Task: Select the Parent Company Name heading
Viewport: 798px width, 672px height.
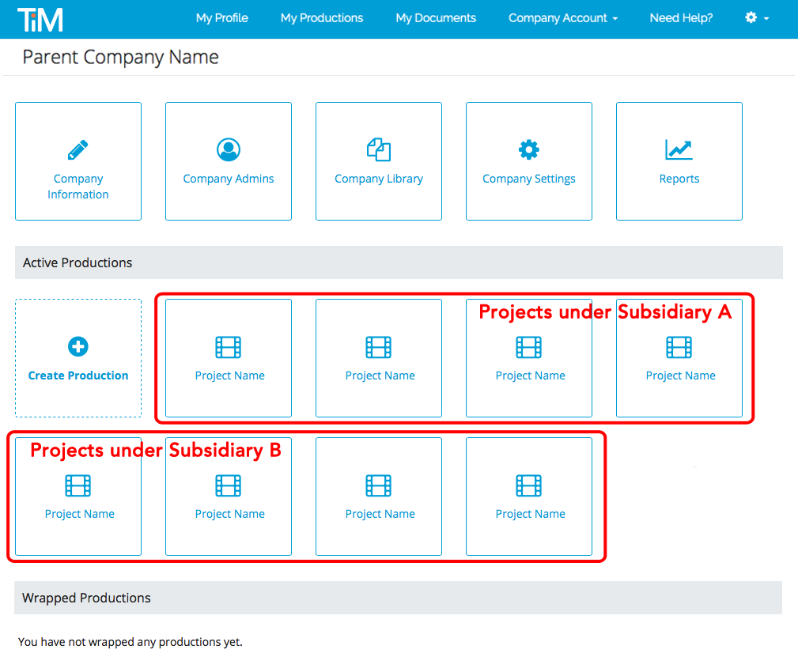Action: tap(121, 57)
